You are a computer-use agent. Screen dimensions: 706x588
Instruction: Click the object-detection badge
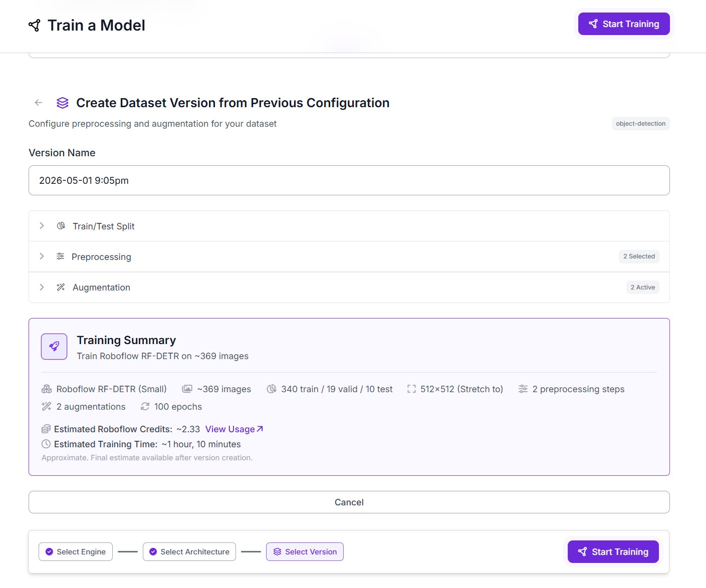tap(640, 124)
